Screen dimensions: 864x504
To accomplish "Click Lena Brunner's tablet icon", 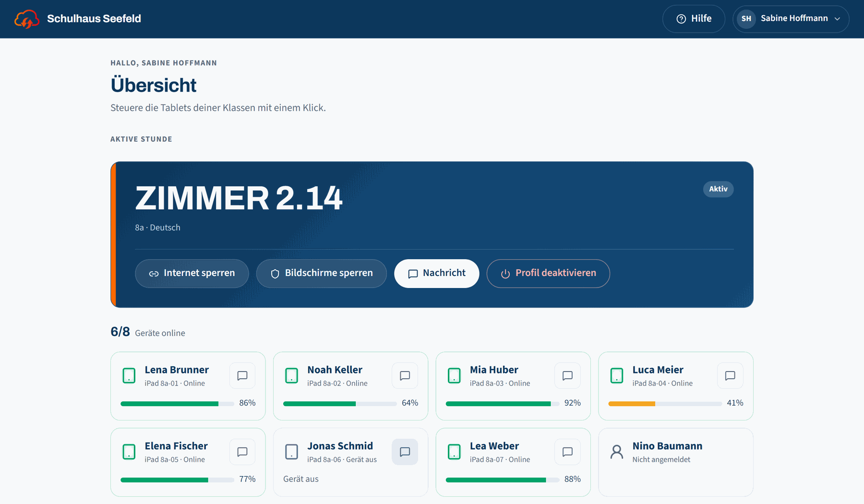I will point(129,376).
